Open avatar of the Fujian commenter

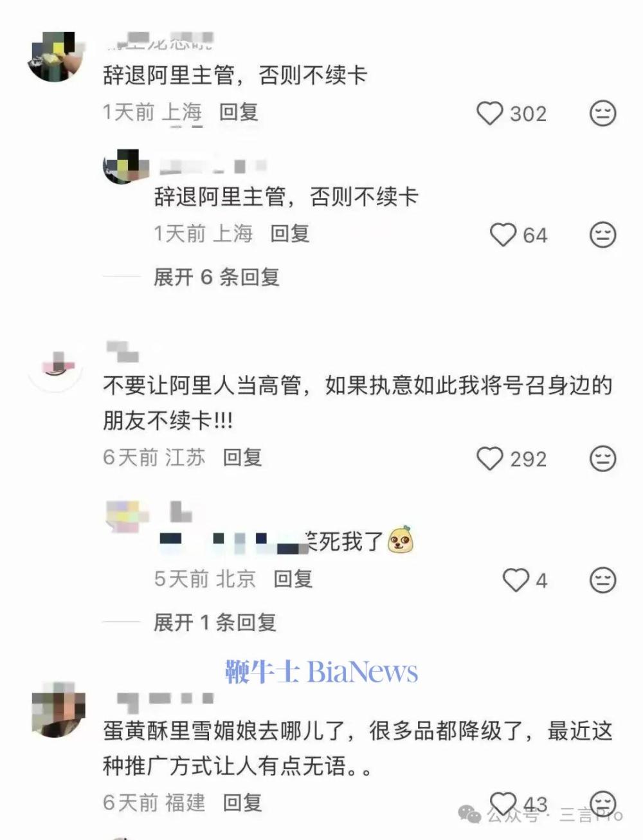(x=55, y=709)
